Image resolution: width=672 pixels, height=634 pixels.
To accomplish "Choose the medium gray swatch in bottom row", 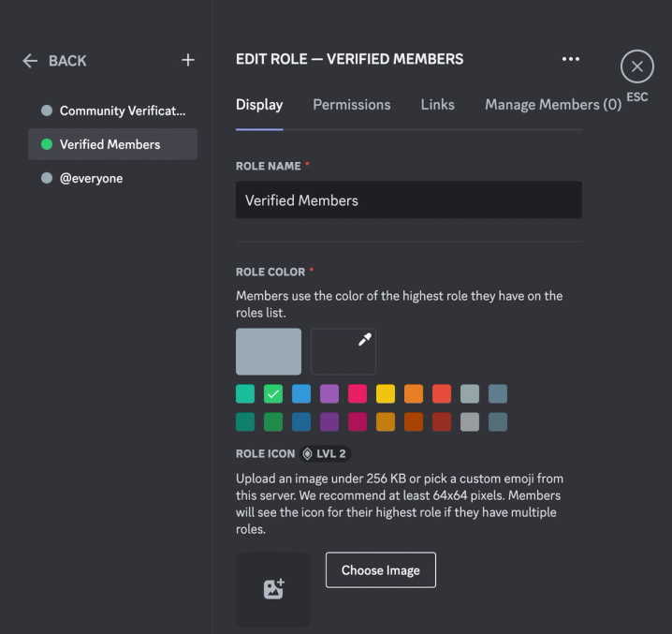I will 470,422.
